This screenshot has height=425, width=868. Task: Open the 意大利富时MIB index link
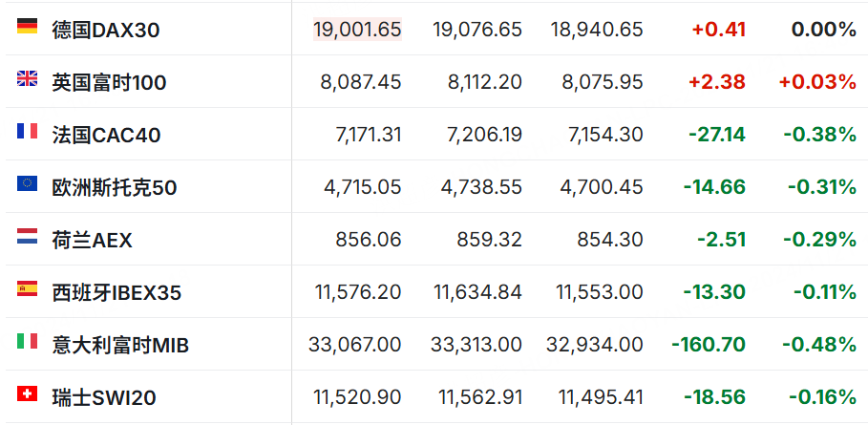(x=120, y=346)
